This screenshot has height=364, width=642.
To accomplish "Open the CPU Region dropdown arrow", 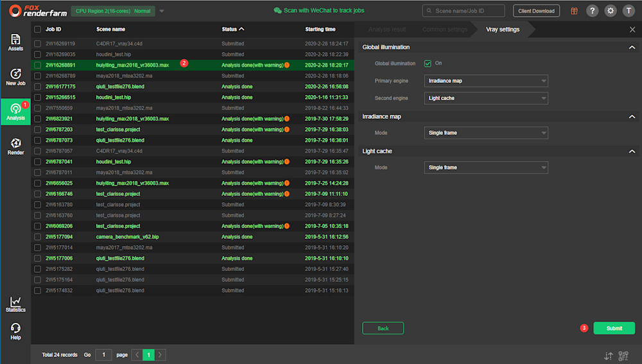I will point(162,11).
